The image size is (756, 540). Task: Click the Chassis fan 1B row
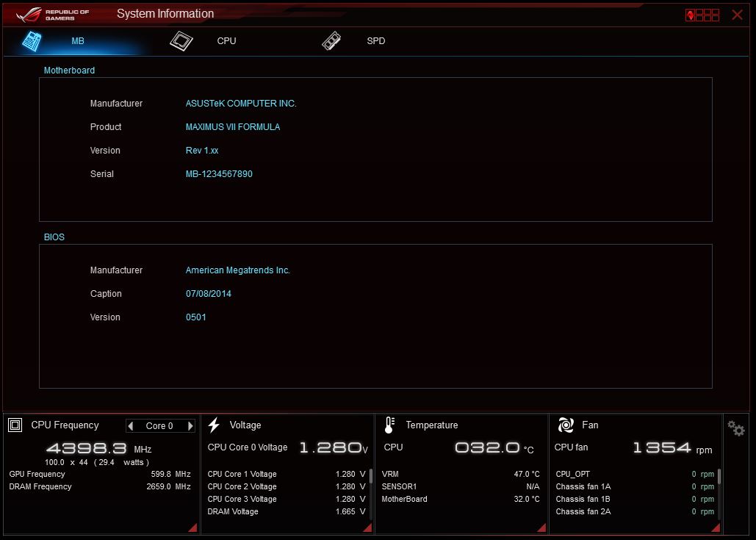pos(635,499)
